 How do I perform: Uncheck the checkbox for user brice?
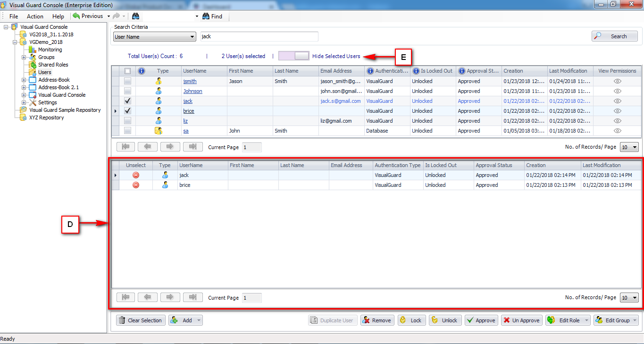coord(127,111)
